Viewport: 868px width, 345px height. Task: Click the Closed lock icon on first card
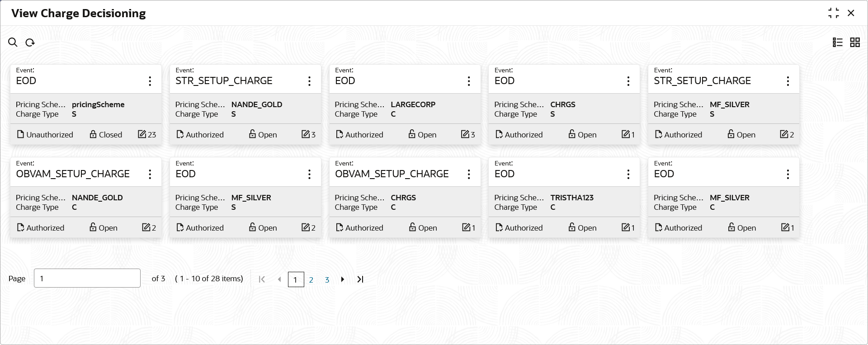click(x=93, y=134)
